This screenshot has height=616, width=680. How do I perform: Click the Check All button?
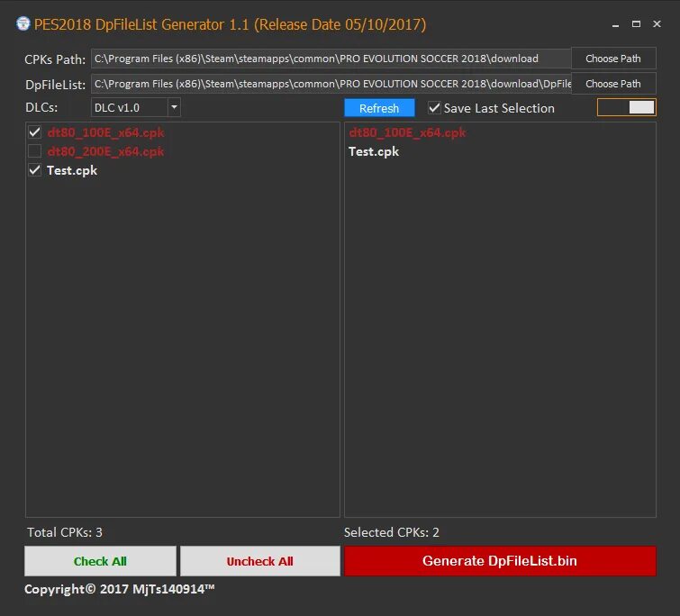100,561
